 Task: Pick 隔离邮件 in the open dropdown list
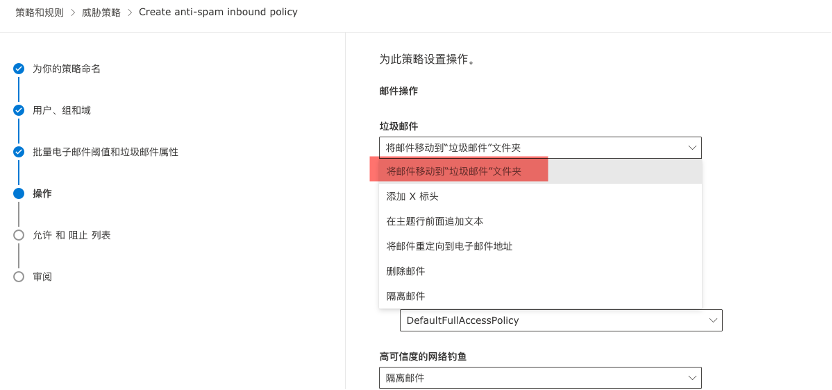pyautogui.click(x=540, y=296)
